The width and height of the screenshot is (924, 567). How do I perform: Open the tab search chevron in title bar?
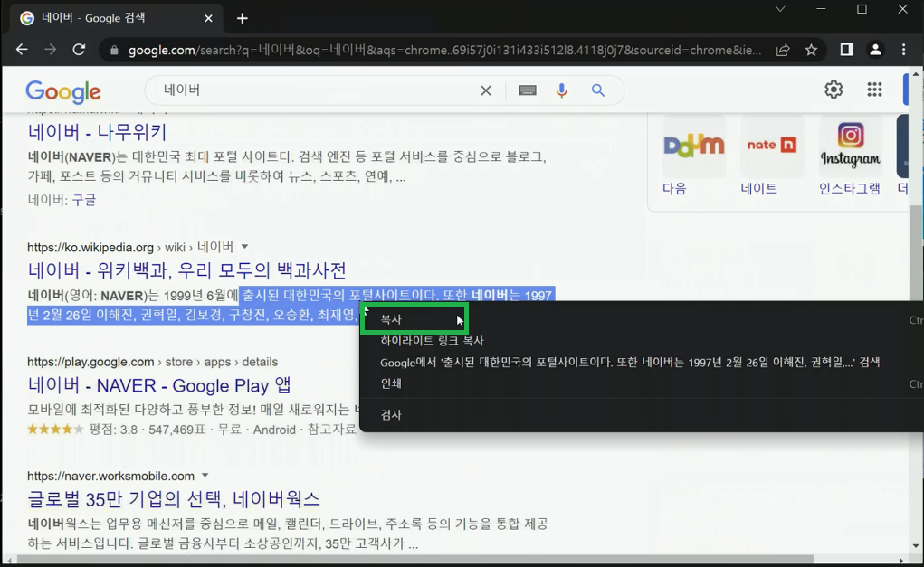pos(780,9)
